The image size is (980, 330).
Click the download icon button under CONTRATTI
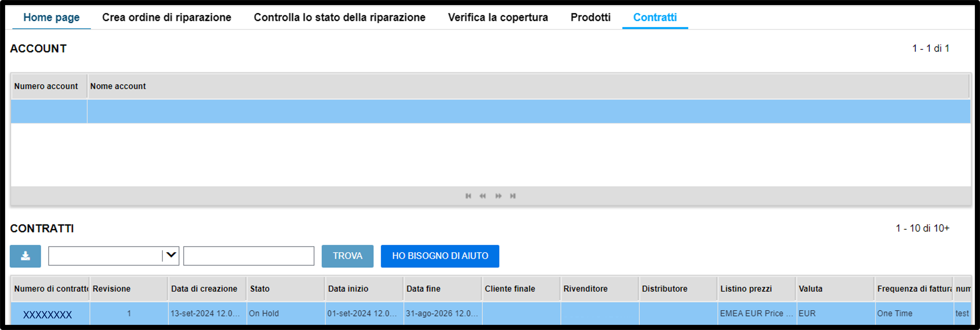click(25, 256)
